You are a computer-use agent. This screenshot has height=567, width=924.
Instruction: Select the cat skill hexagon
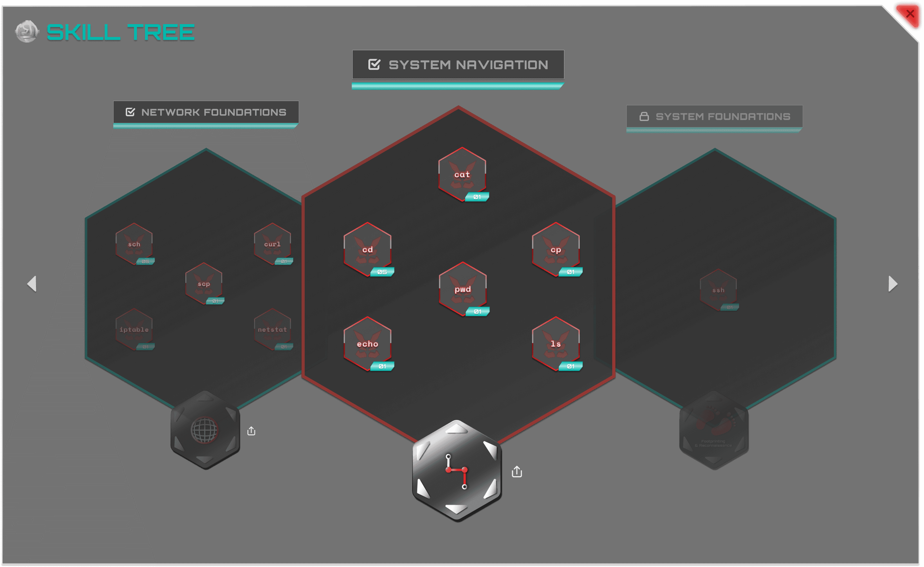(462, 174)
